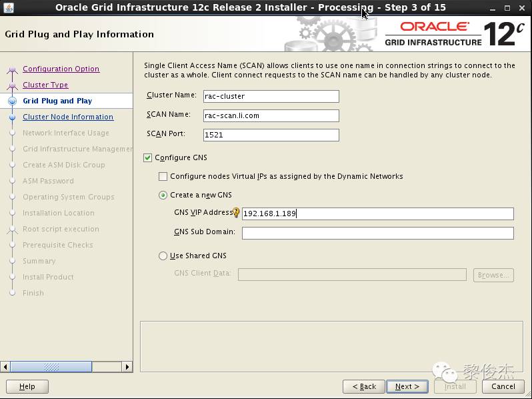This screenshot has width=532, height=399.
Task: Click the Back button
Action: coord(364,386)
